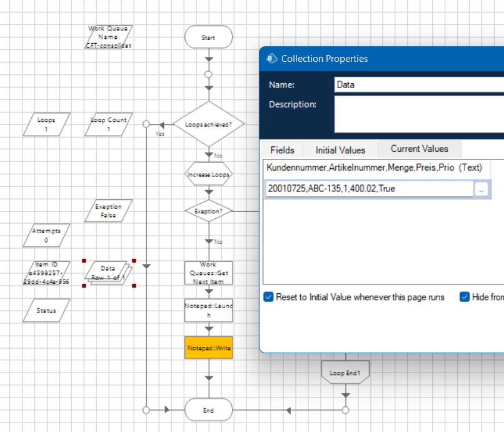Screen dimensions: 504x432
Task: Click the Name field containing Data
Action: pos(419,84)
